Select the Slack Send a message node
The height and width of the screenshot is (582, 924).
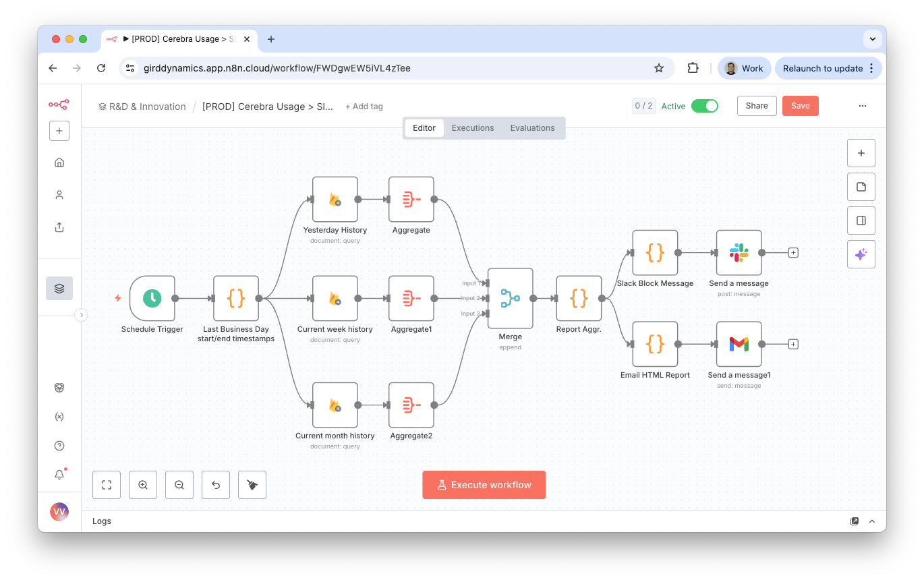point(739,253)
